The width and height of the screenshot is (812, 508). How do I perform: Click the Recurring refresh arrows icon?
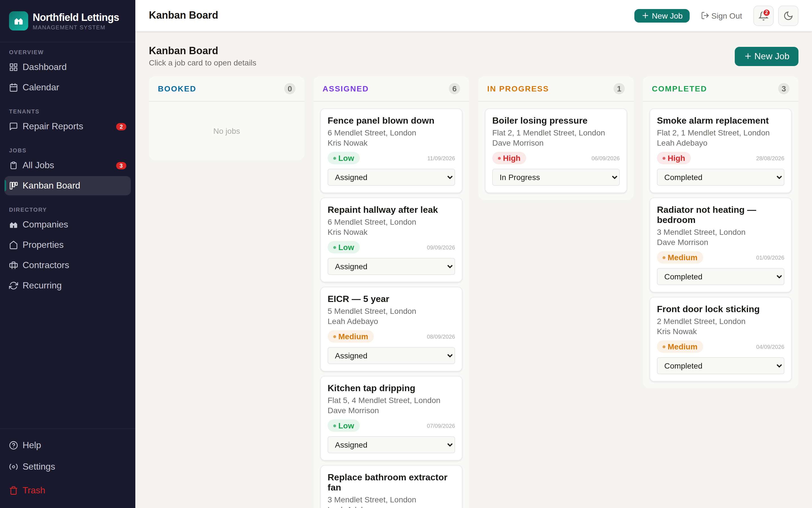click(14, 286)
